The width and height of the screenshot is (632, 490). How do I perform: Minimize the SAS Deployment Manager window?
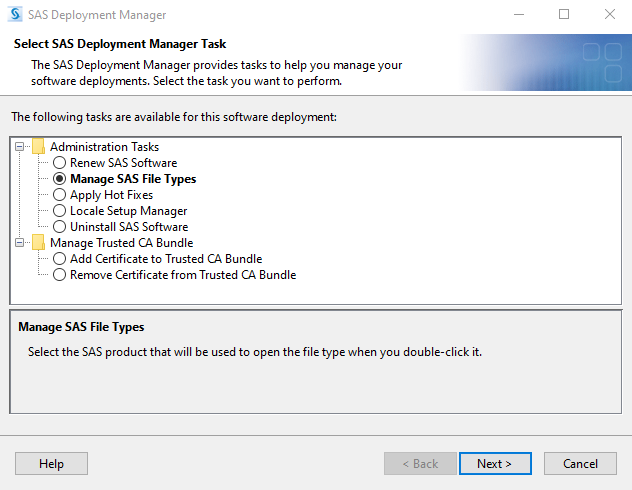518,15
